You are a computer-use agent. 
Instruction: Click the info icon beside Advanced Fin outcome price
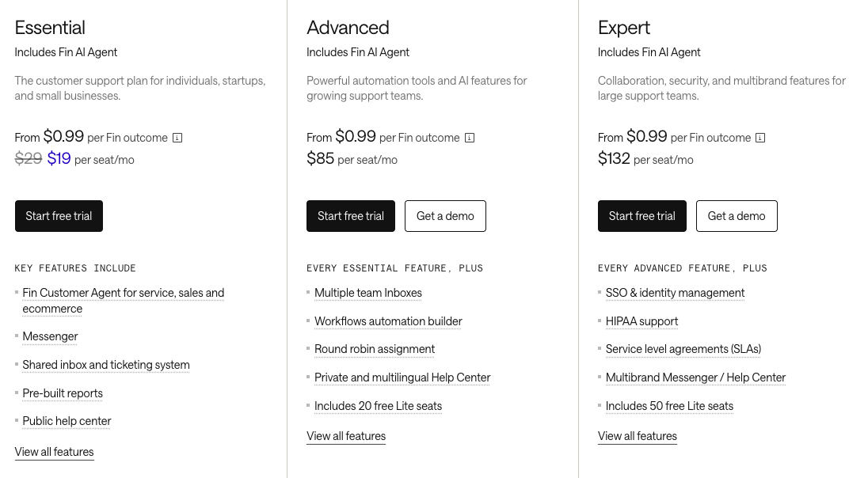tap(470, 138)
